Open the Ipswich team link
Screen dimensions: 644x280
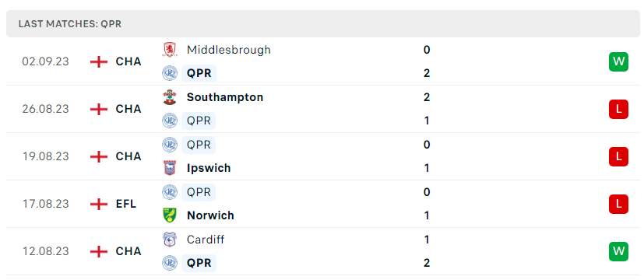(209, 168)
